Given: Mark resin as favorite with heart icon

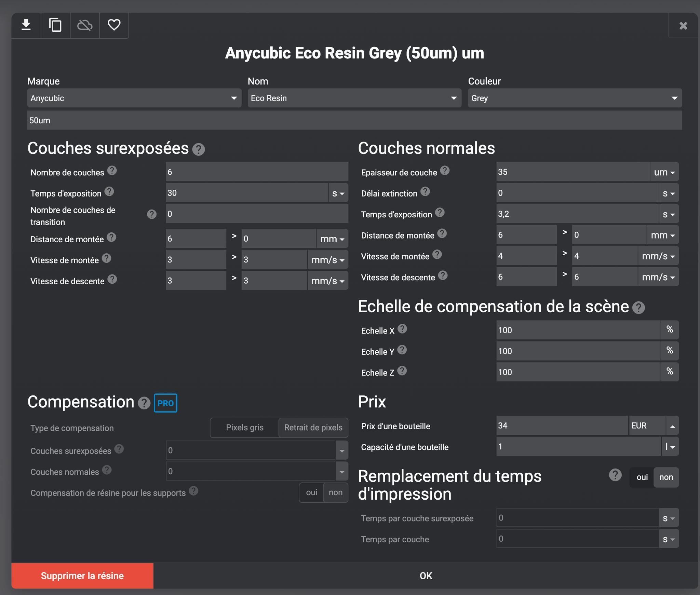Looking at the screenshot, I should pyautogui.click(x=114, y=25).
